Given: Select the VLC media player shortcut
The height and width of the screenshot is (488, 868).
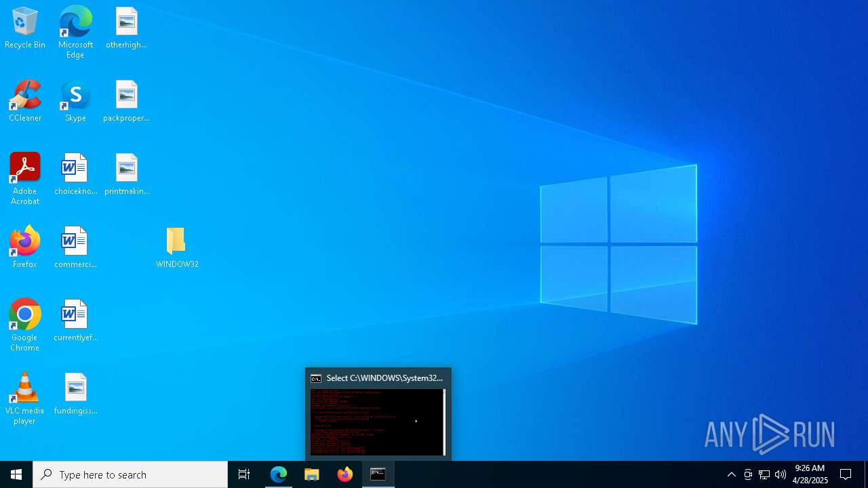Looking at the screenshot, I should point(25,399).
